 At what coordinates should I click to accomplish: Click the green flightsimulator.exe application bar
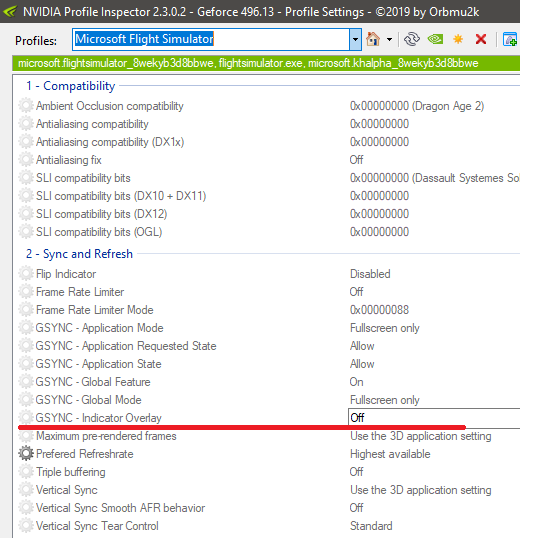[x=266, y=63]
